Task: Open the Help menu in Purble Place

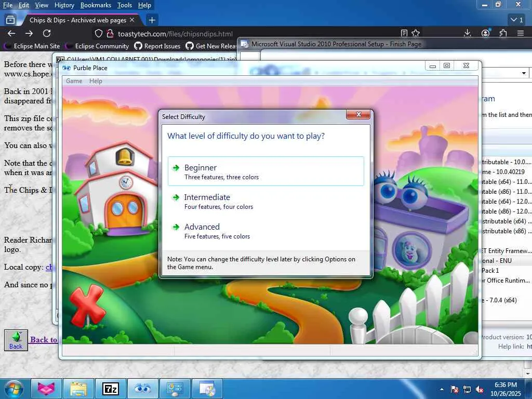Action: pos(96,81)
